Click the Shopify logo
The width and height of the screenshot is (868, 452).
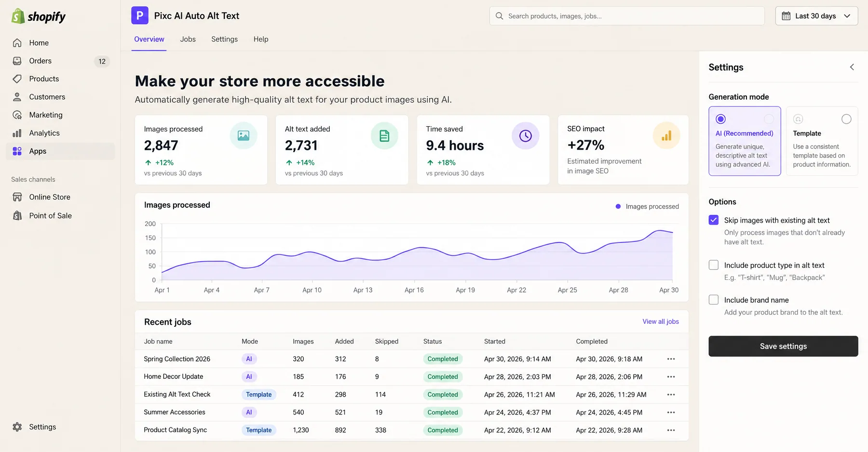coord(39,16)
